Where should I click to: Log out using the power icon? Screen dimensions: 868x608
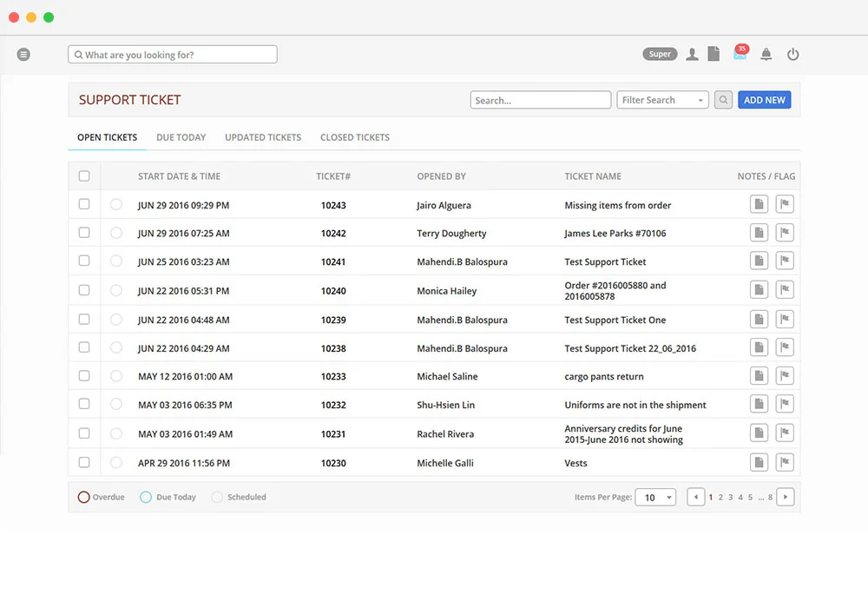pos(792,53)
